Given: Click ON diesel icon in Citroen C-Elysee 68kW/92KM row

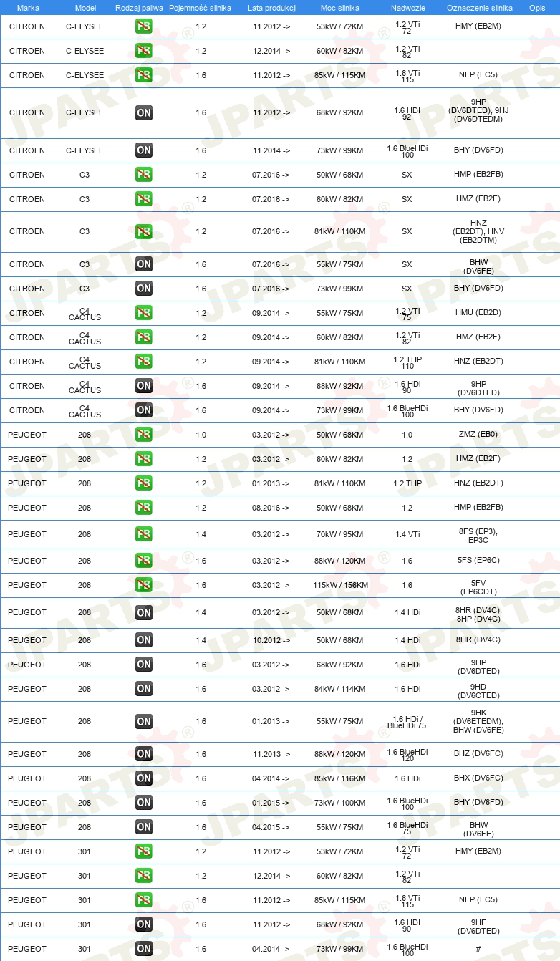Looking at the screenshot, I should click(144, 112).
